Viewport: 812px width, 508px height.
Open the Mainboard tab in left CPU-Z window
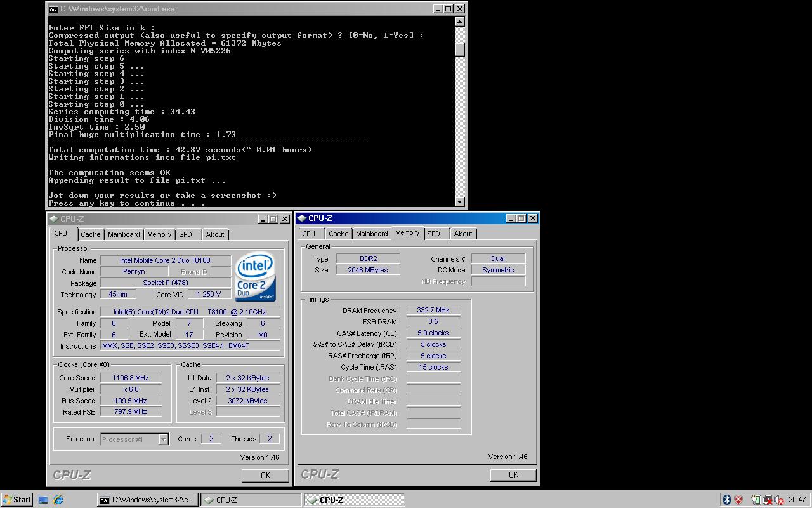pos(124,234)
